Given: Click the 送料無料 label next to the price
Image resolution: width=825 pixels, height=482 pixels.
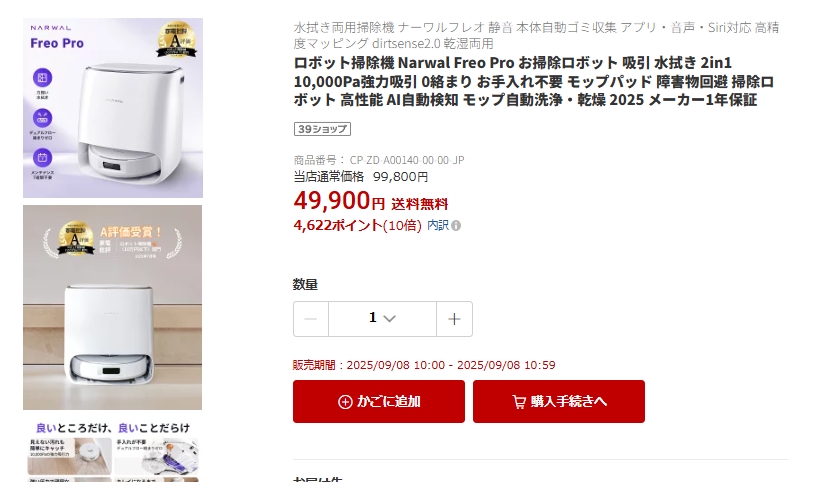Looking at the screenshot, I should click(419, 204).
